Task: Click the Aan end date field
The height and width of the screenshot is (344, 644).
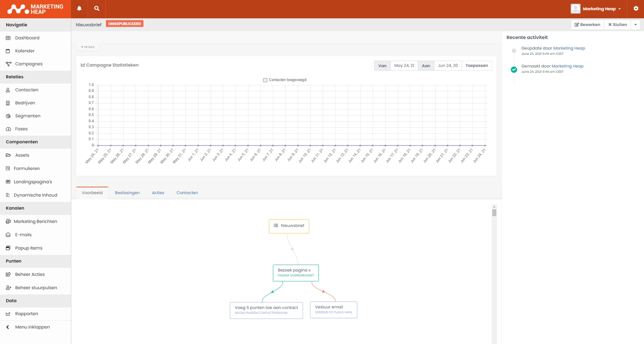Action: (x=448, y=65)
